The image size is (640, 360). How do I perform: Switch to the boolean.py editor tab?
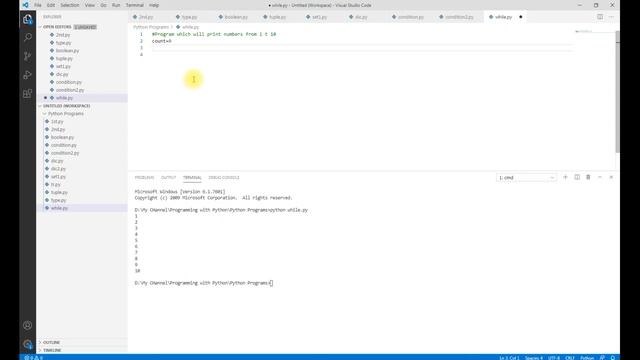[233, 17]
